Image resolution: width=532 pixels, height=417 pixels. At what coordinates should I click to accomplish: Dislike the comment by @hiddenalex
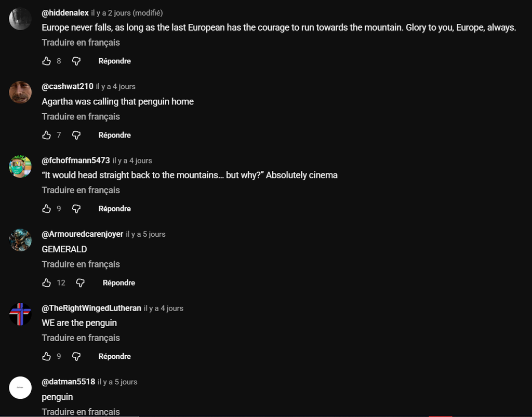point(76,61)
